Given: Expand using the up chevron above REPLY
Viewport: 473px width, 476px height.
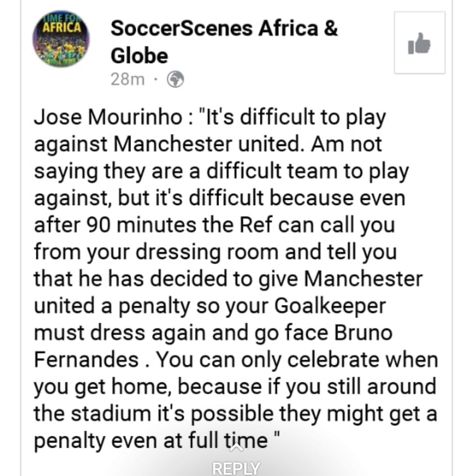Looking at the screenshot, I should click(x=236, y=448).
